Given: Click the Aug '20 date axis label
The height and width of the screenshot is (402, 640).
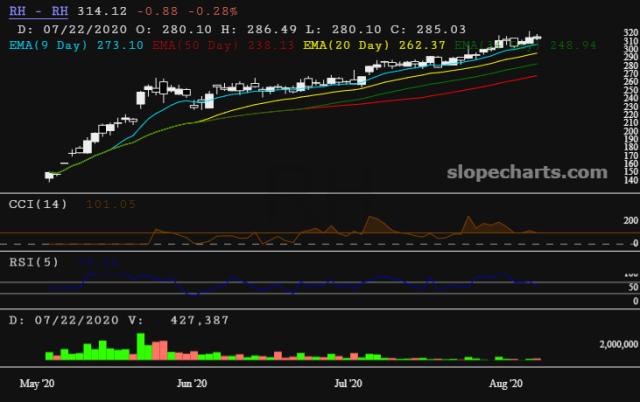Looking at the screenshot, I should pos(505,383).
